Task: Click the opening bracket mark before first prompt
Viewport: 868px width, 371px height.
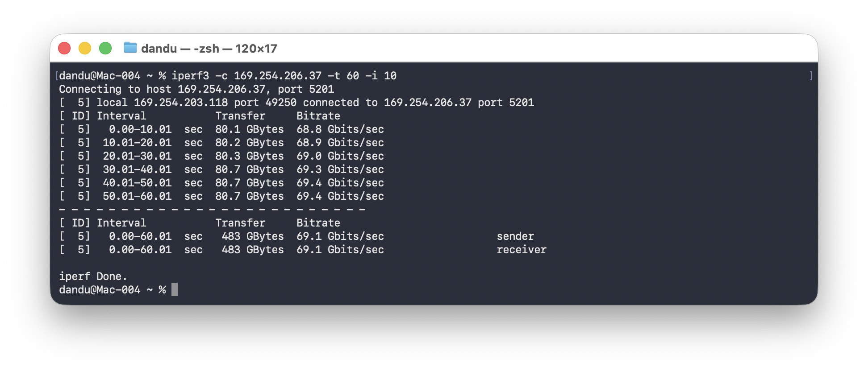Action: (57, 76)
